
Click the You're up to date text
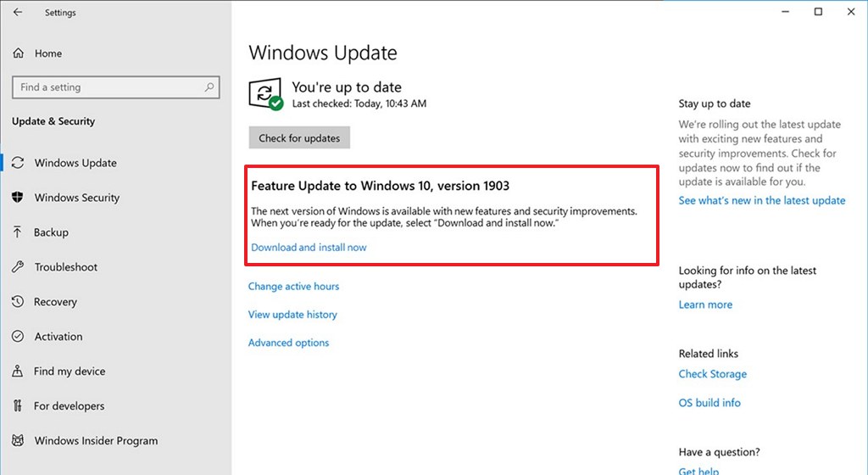point(347,87)
